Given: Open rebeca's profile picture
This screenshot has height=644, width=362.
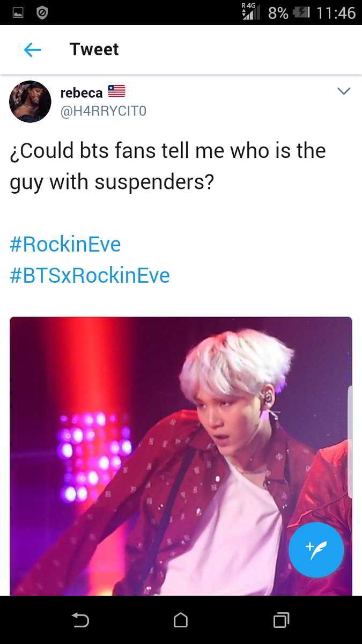Looking at the screenshot, I should (30, 101).
